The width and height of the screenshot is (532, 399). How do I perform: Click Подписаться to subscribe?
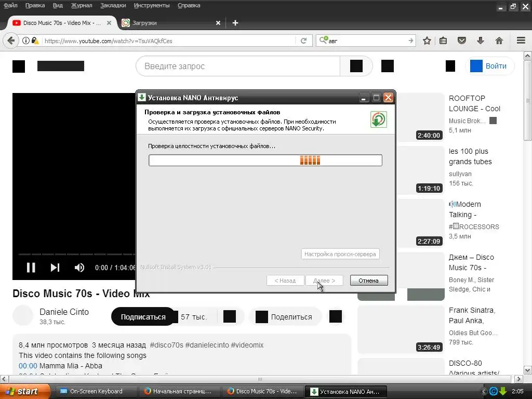143,317
